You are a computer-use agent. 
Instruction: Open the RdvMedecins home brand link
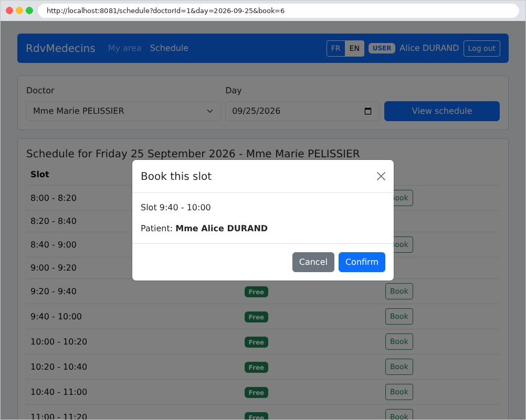point(60,48)
